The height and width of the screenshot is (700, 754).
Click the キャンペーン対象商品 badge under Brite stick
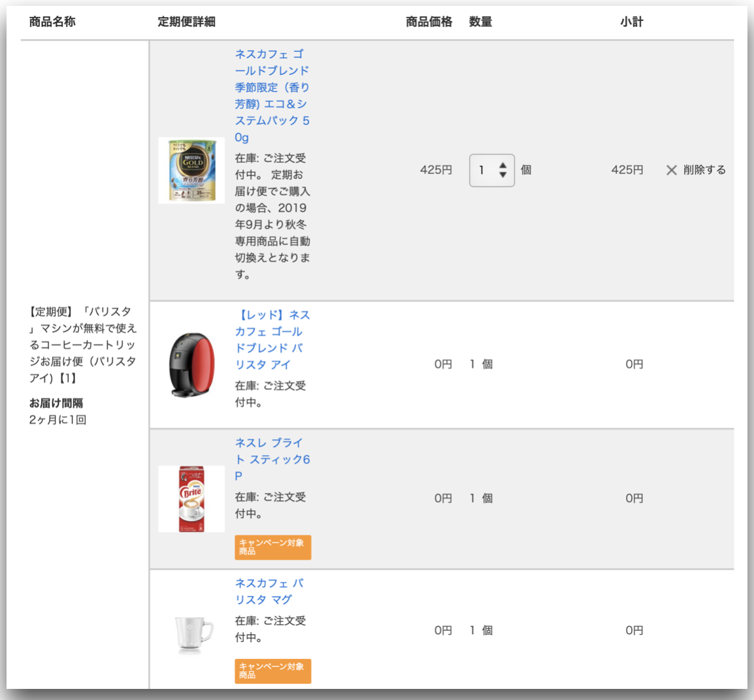(272, 547)
